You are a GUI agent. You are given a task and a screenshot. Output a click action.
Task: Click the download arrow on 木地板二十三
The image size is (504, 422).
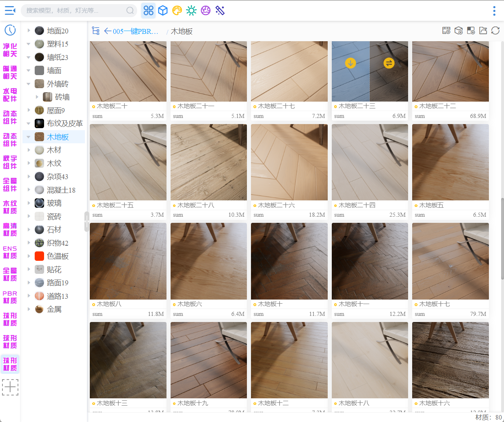tap(351, 63)
